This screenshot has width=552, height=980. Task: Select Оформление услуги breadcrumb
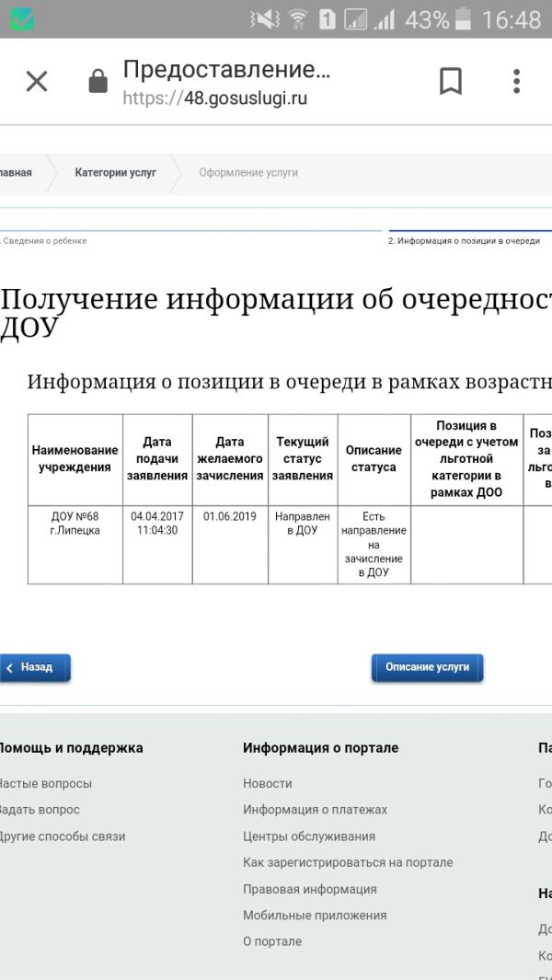[x=248, y=173]
